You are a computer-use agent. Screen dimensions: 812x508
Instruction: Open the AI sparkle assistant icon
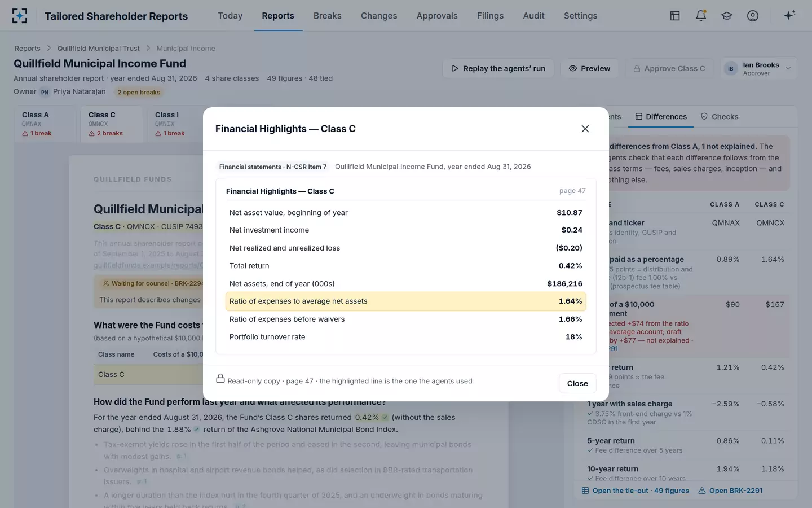(789, 16)
